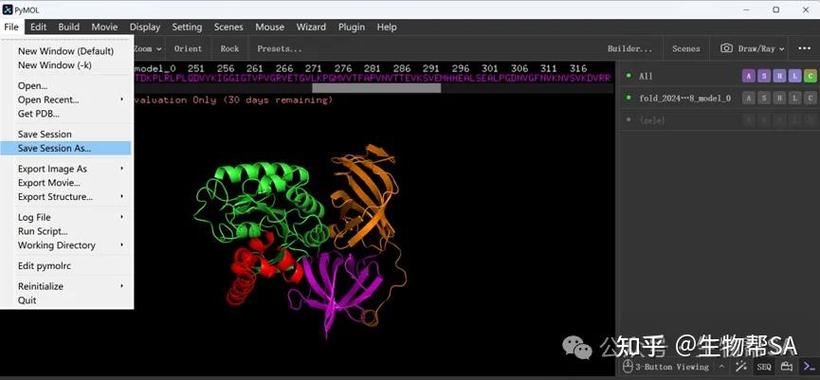
Task: Click the movie camera icon in status bar
Action: [787, 366]
